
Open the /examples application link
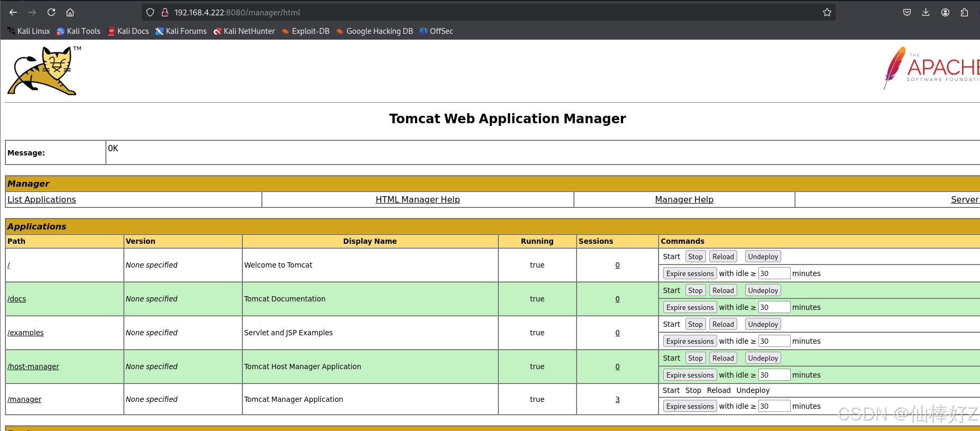click(25, 333)
